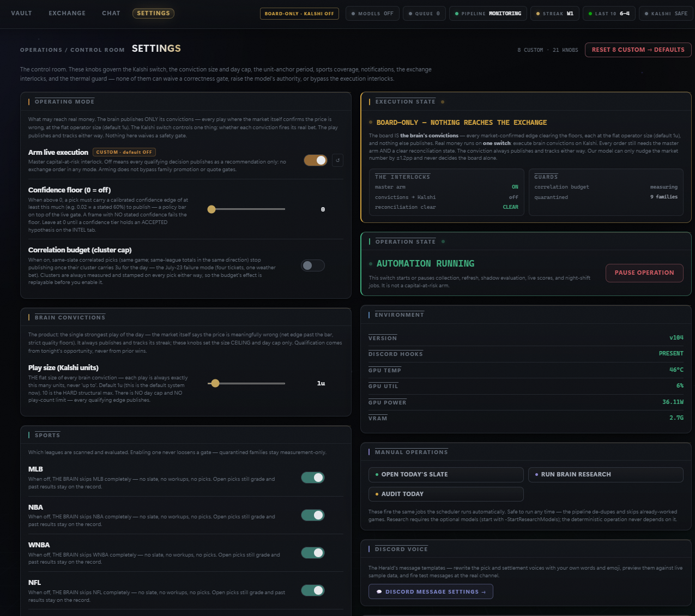Click the QUEUE 0 status chip

click(425, 14)
